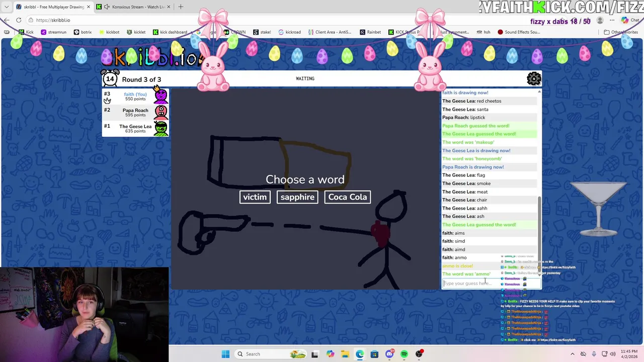Click chat line 'The word was honeycomb'

point(472,159)
